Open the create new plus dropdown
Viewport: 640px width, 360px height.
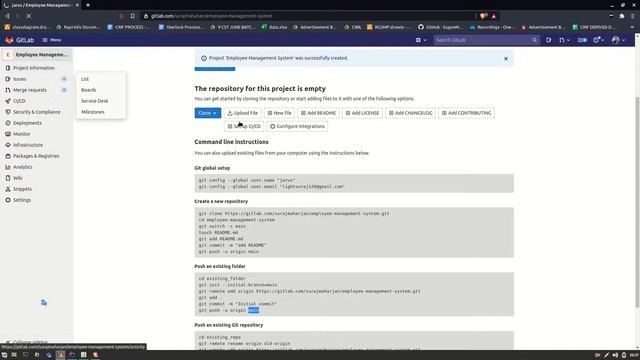421,40
